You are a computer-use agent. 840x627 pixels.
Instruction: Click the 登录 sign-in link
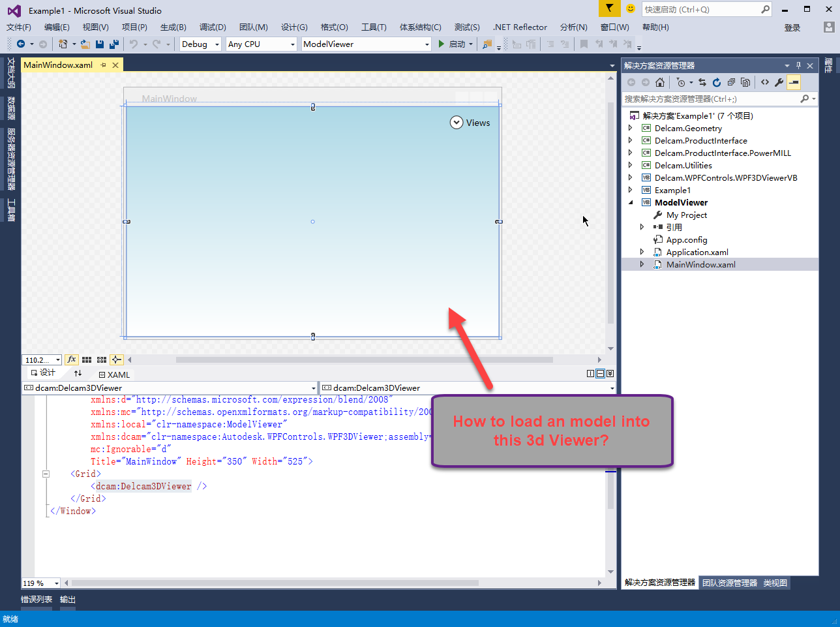pyautogui.click(x=791, y=27)
